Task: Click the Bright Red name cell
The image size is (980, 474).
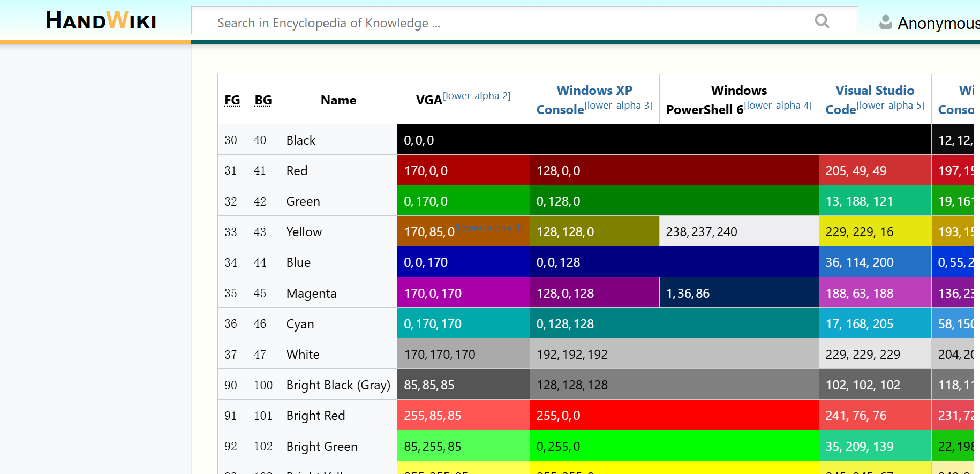Action: [x=338, y=415]
